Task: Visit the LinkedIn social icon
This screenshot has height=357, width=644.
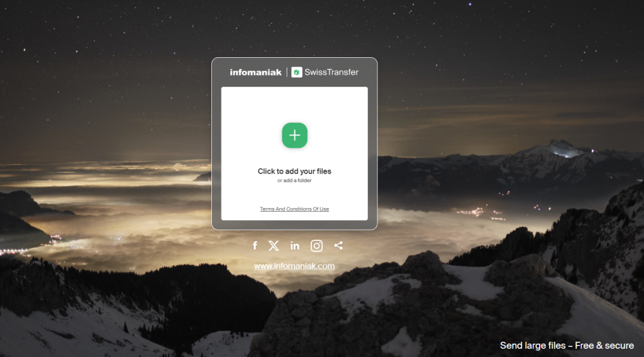Action: click(x=295, y=246)
